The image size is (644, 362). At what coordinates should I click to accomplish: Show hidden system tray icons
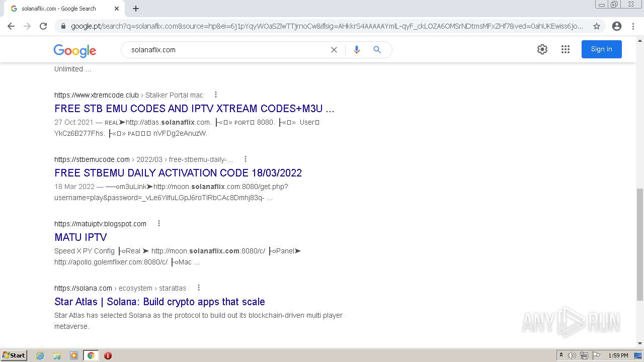tap(561, 355)
